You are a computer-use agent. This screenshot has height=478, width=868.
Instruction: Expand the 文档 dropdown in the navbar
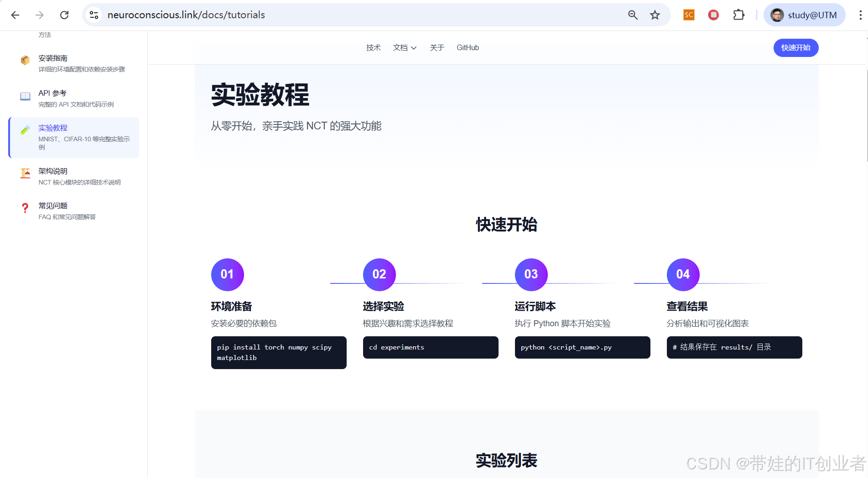(404, 47)
